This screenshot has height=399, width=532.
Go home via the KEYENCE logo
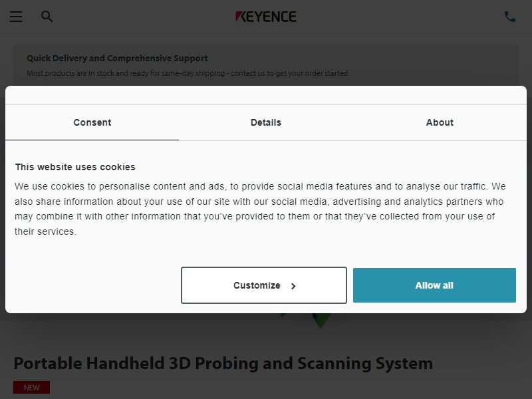[266, 17]
